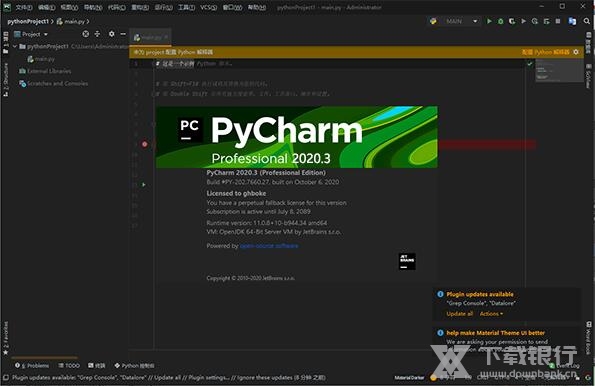Click the open-source software link
This screenshot has height=386, width=595.
(269, 246)
